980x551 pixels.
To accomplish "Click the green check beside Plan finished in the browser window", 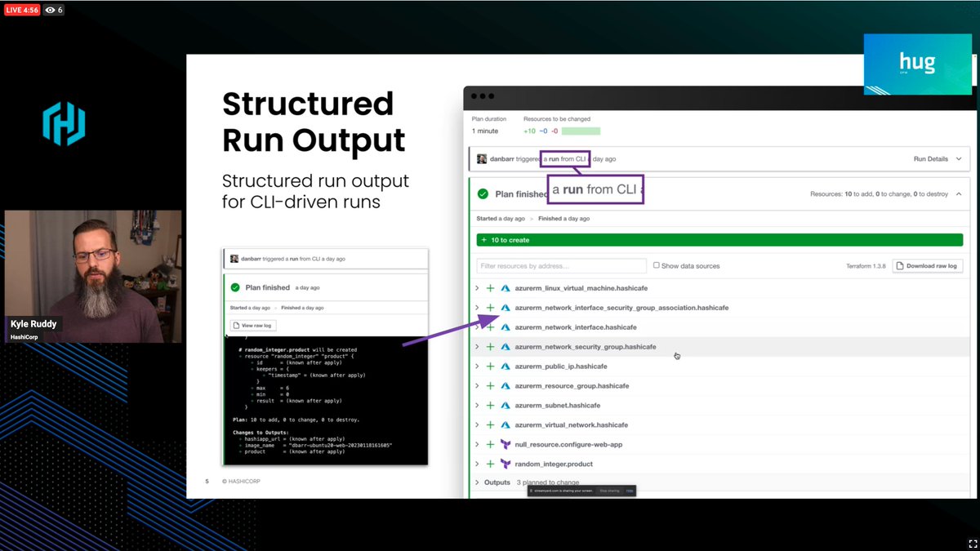I will click(483, 194).
